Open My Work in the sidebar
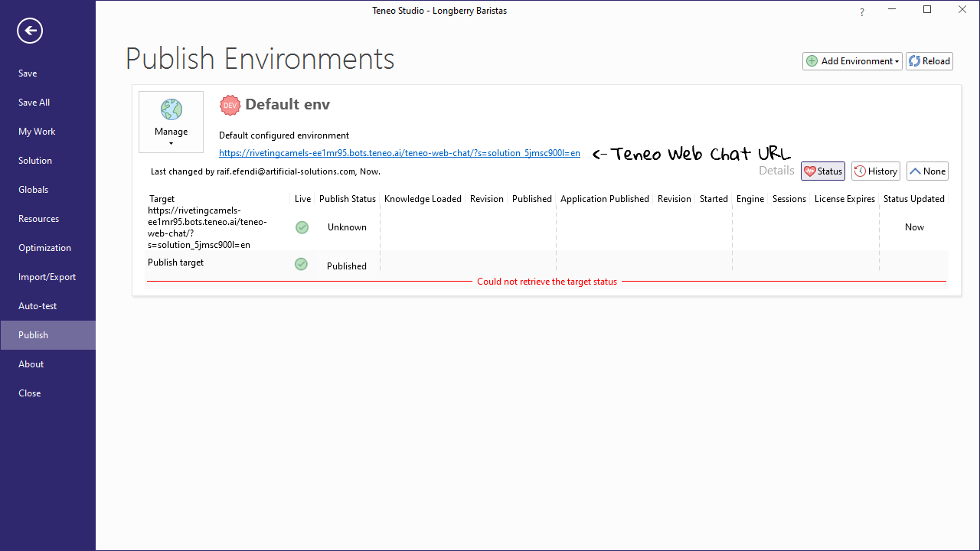The width and height of the screenshot is (980, 551). pos(47,132)
